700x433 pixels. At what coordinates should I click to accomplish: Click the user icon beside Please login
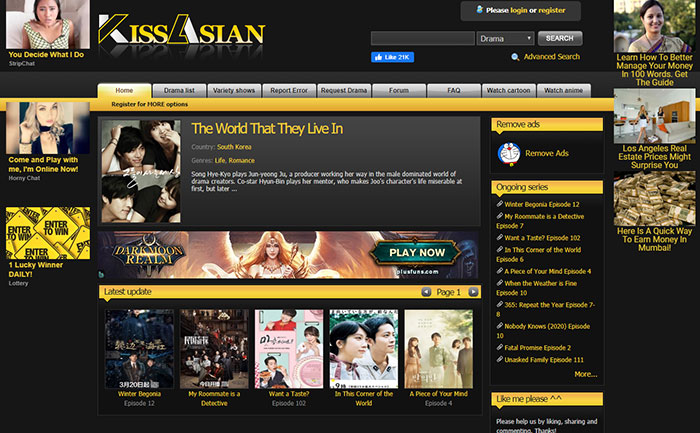tap(480, 10)
